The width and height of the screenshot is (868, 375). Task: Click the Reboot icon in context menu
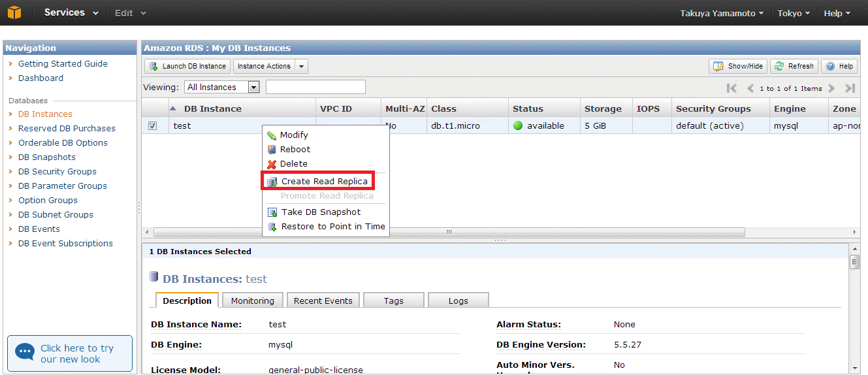point(272,150)
